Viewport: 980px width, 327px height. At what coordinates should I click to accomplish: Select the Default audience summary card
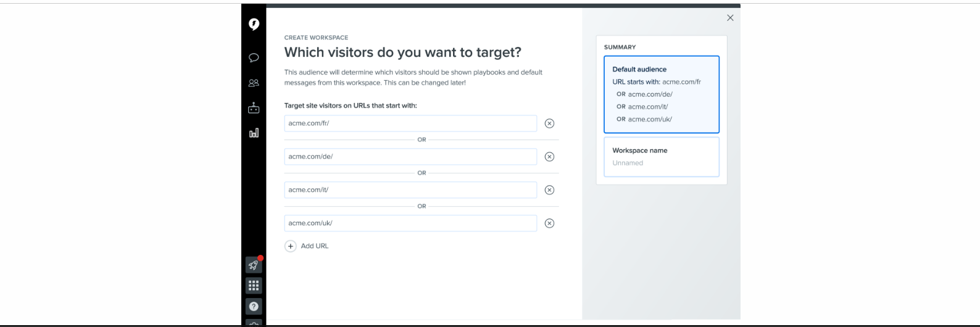[662, 94]
